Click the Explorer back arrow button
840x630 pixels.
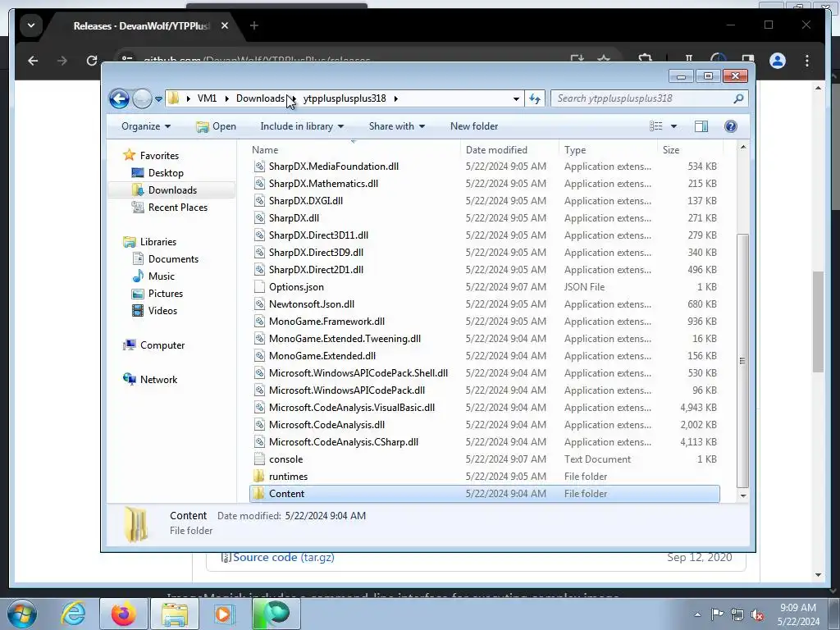coord(119,98)
